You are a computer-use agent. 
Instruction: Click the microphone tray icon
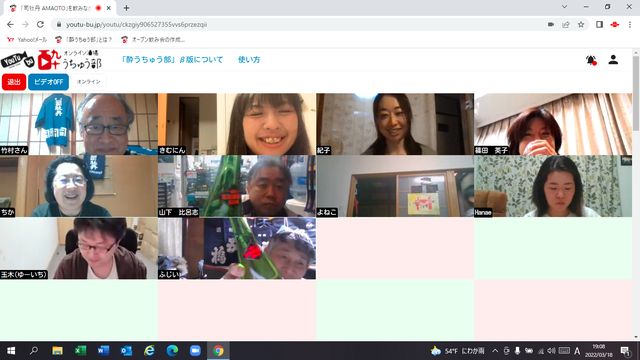pyautogui.click(x=517, y=351)
